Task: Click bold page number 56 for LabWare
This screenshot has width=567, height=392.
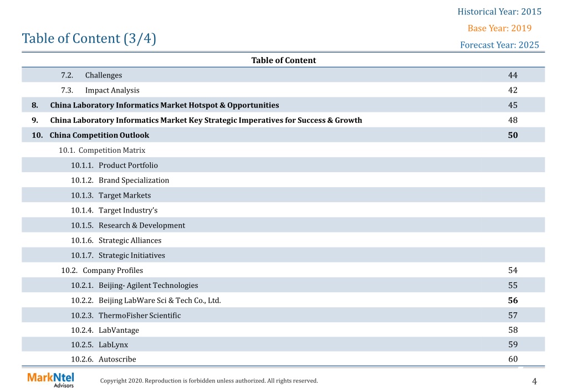Action: coord(513,300)
